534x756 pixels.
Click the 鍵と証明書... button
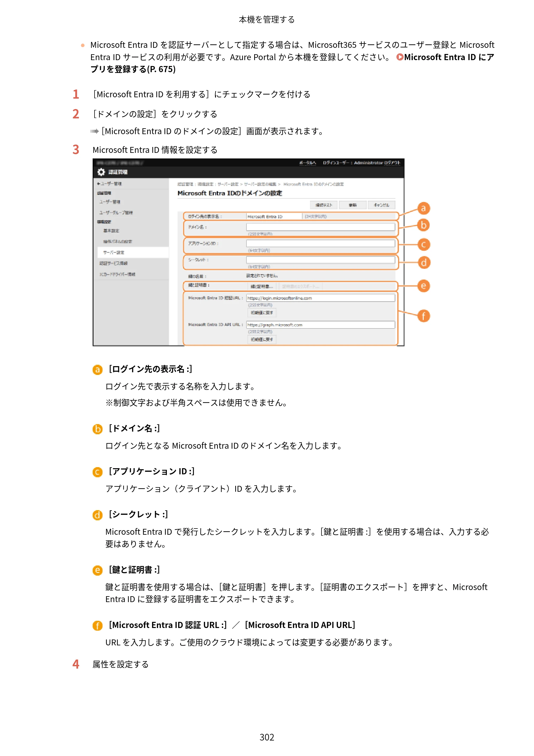[x=262, y=286]
